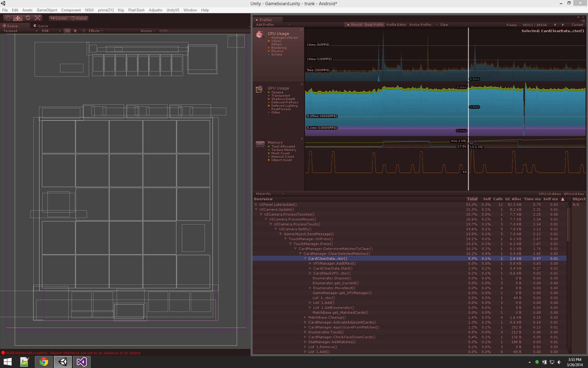Image resolution: width=588 pixels, height=368 pixels.
Task: Open the Window menu
Action: [190, 10]
